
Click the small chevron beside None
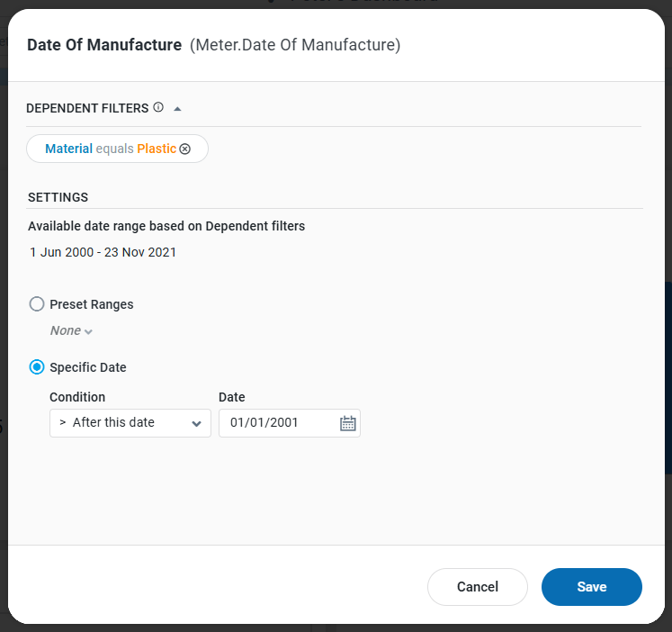click(x=88, y=331)
